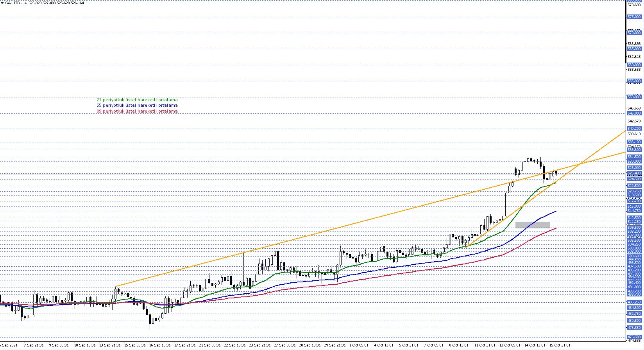Click the '21 Sep 05:01' time axis label
The width and height of the screenshot is (644, 350).
(210, 345)
